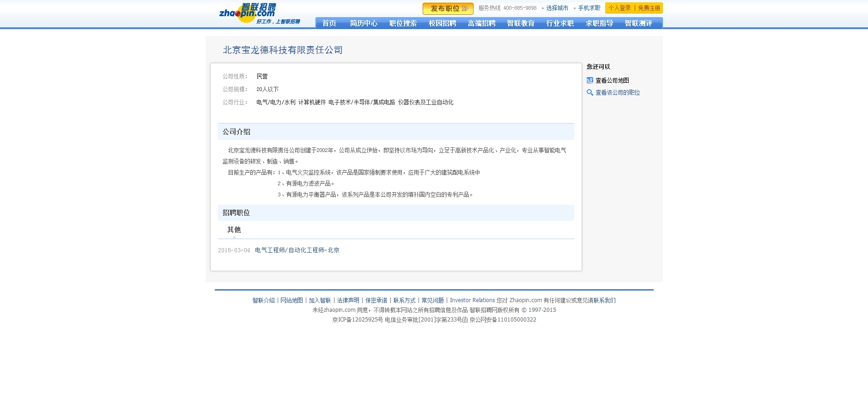This screenshot has width=868, height=413.
Task: Open the 电气工程师/自动化工程师-北京 job posting
Action: tap(297, 250)
